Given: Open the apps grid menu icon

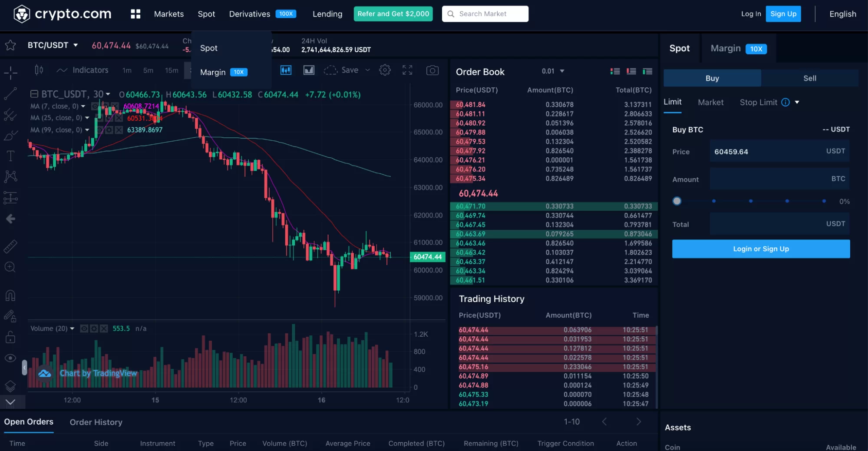Looking at the screenshot, I should click(x=135, y=14).
